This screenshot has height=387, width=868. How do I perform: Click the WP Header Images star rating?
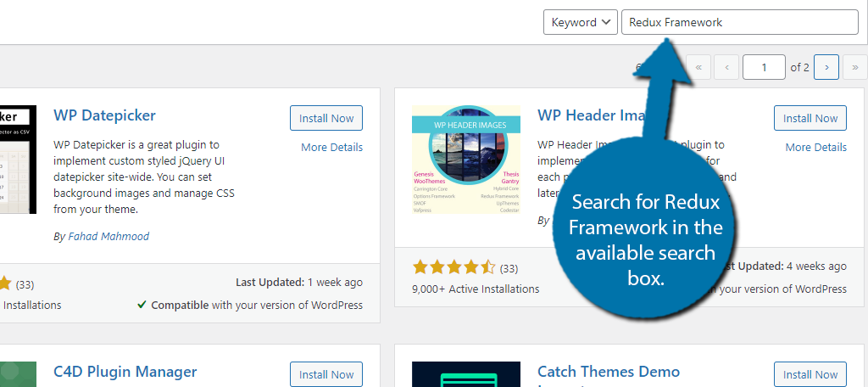coord(453,268)
